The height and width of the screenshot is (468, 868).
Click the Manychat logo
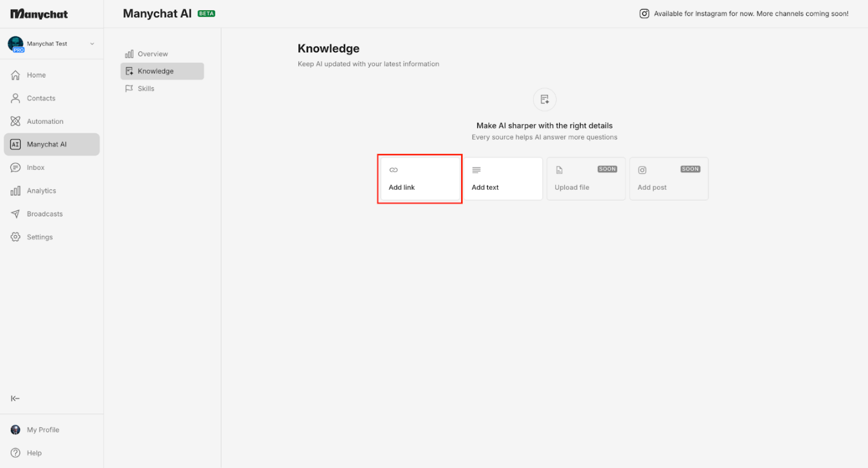click(39, 14)
